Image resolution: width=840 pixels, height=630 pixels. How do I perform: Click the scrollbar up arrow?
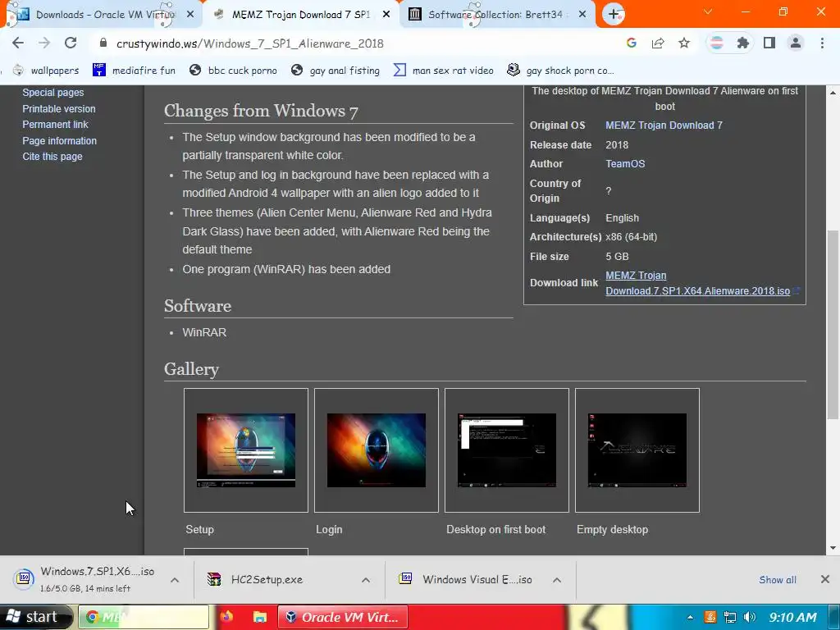(x=833, y=93)
